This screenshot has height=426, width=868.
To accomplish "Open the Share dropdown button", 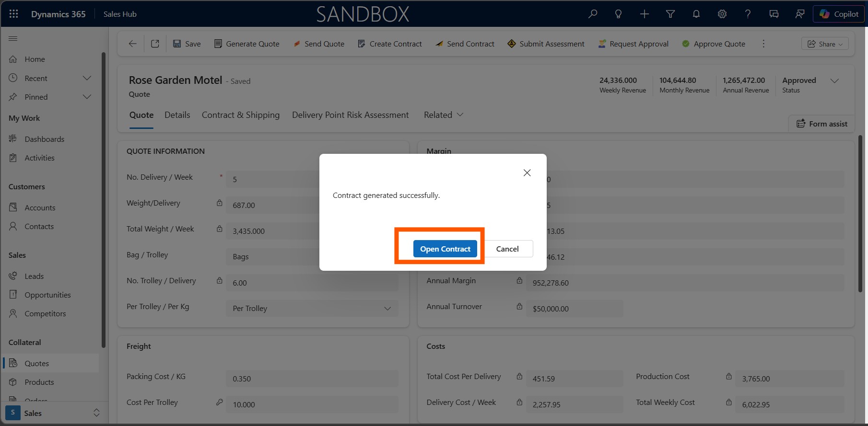I will click(x=825, y=44).
